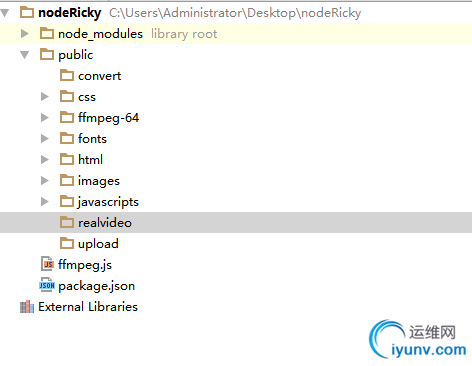Click the ffmpeg-64 folder icon
Screen dimensions: 472x366
67,117
